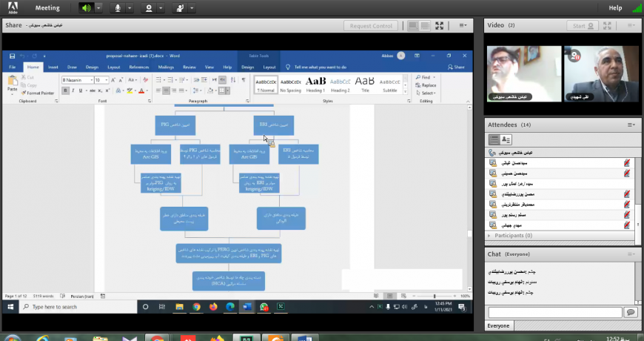The image size is (644, 341).
Task: Maximize the Video pod with expand icon
Action: [608, 25]
